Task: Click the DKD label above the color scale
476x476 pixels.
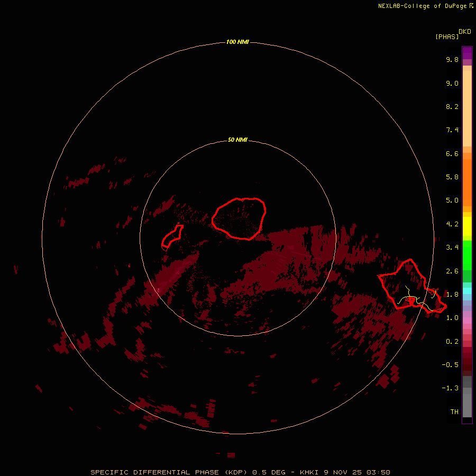Action: [465, 32]
